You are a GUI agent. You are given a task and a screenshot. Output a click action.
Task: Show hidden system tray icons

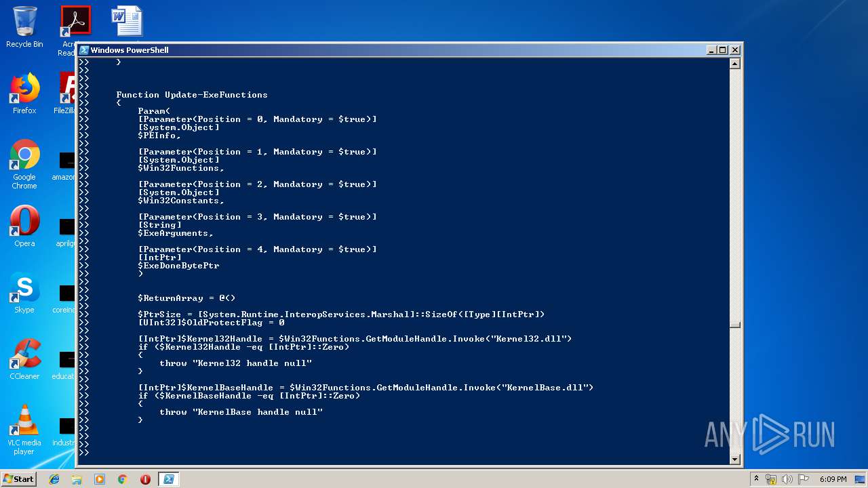pyautogui.click(x=756, y=479)
